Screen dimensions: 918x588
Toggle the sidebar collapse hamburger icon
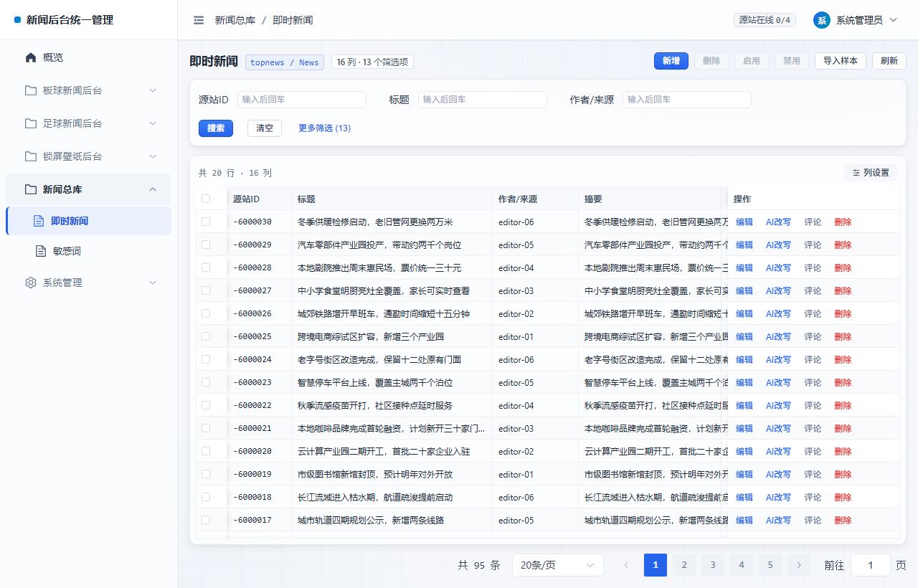click(x=199, y=20)
